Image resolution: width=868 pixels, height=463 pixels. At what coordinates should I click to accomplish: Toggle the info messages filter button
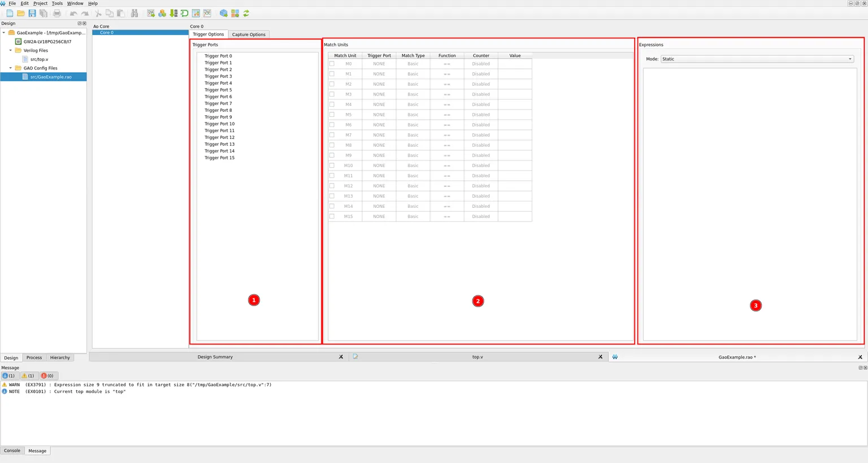coord(10,375)
